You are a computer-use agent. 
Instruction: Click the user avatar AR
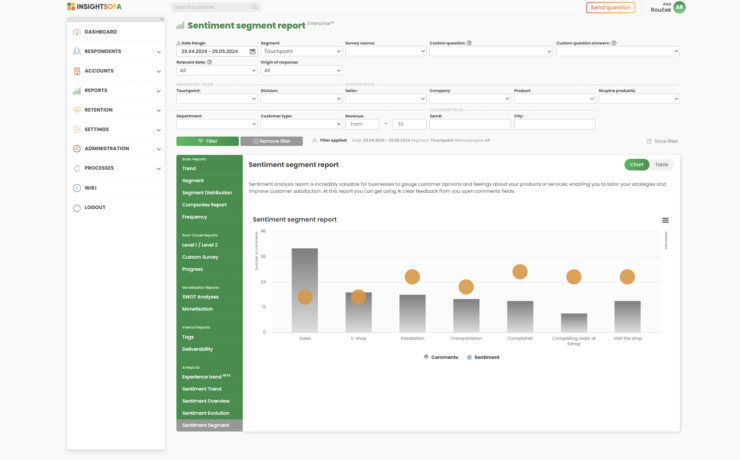pos(680,7)
